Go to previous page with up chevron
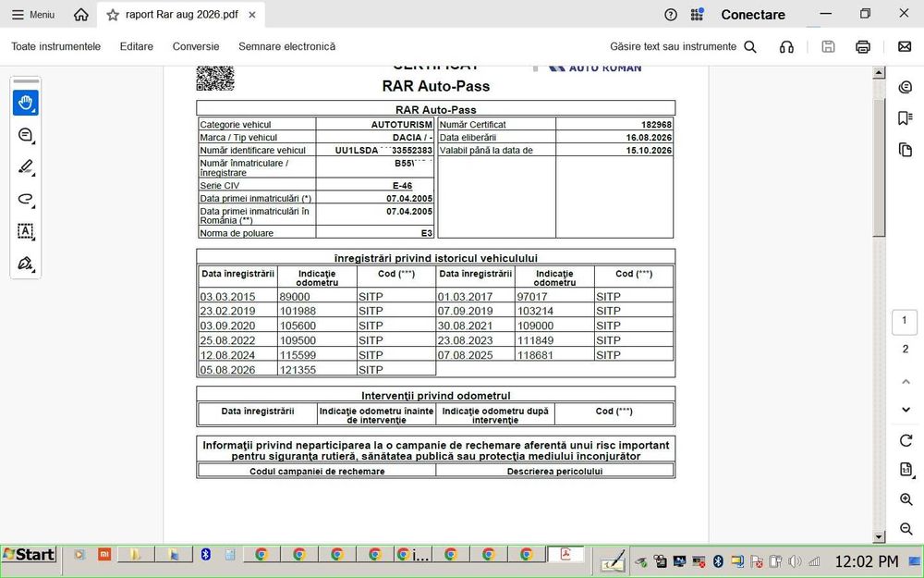 [x=906, y=382]
